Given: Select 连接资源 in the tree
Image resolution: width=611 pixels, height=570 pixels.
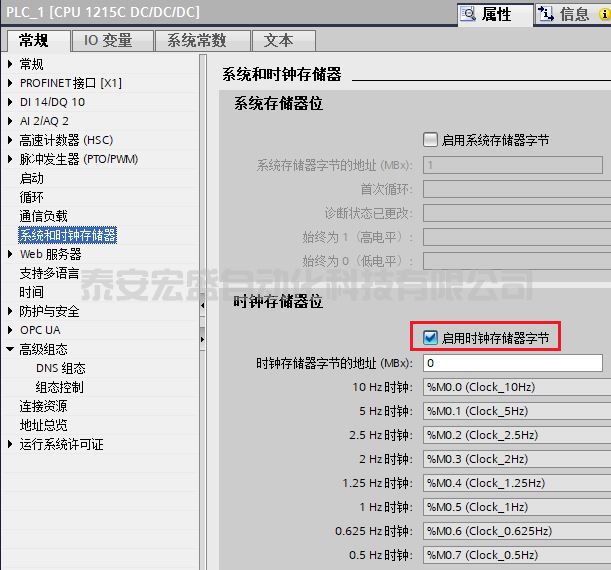Looking at the screenshot, I should click(44, 406).
